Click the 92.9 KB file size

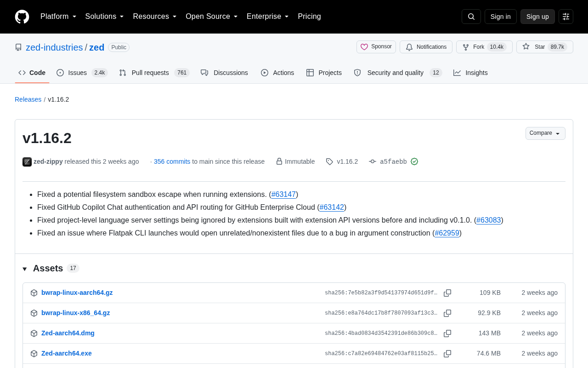point(489,313)
